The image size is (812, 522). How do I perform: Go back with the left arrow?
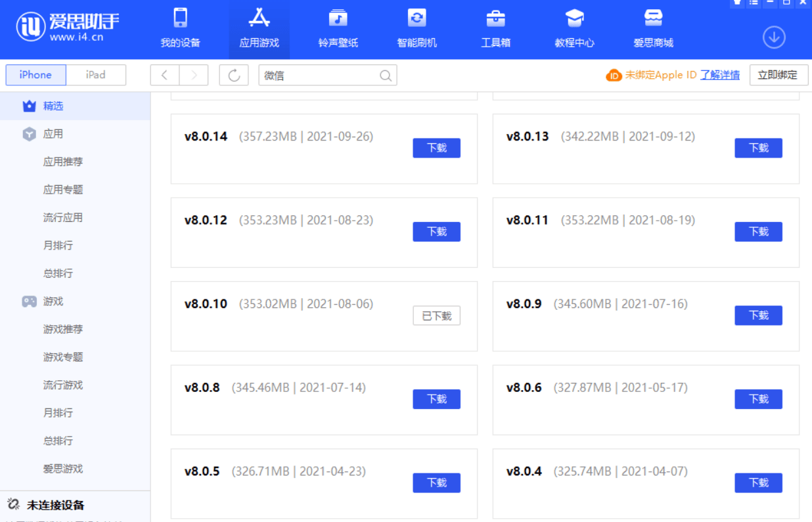165,76
